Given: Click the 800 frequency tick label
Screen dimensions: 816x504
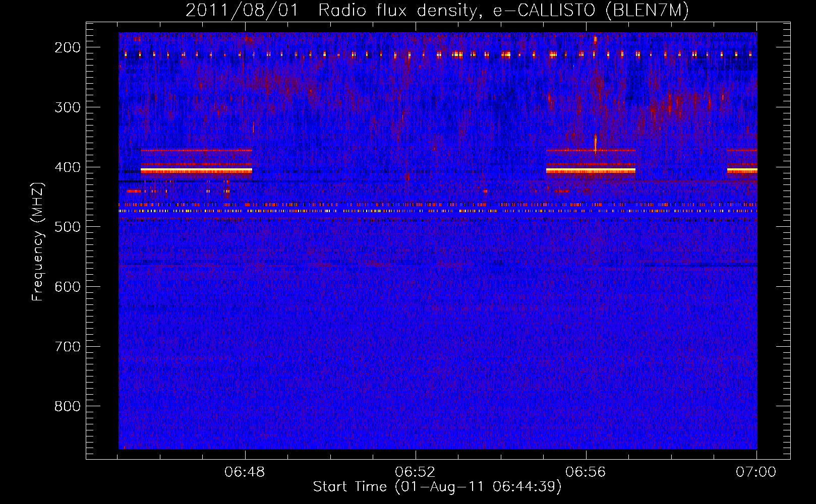Looking at the screenshot, I should coord(68,406).
